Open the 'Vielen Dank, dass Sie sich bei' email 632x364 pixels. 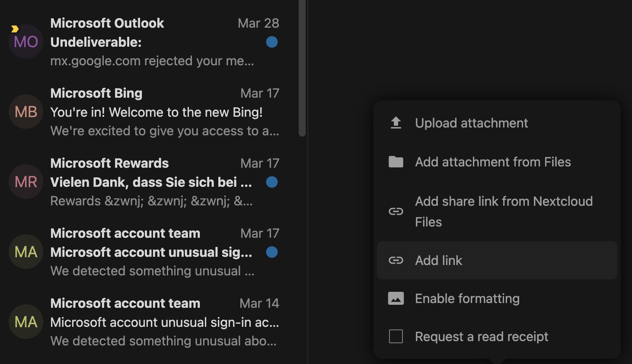[151, 182]
